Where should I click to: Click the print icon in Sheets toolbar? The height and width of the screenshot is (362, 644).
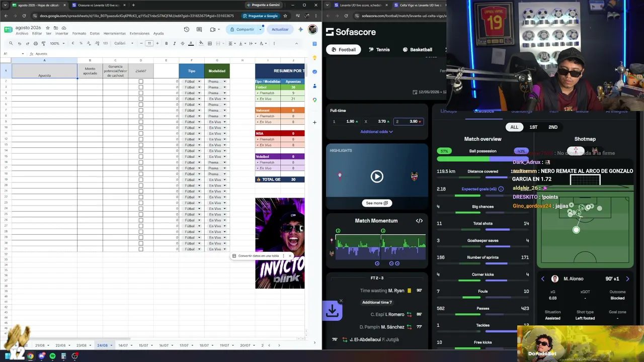[x=35, y=43]
